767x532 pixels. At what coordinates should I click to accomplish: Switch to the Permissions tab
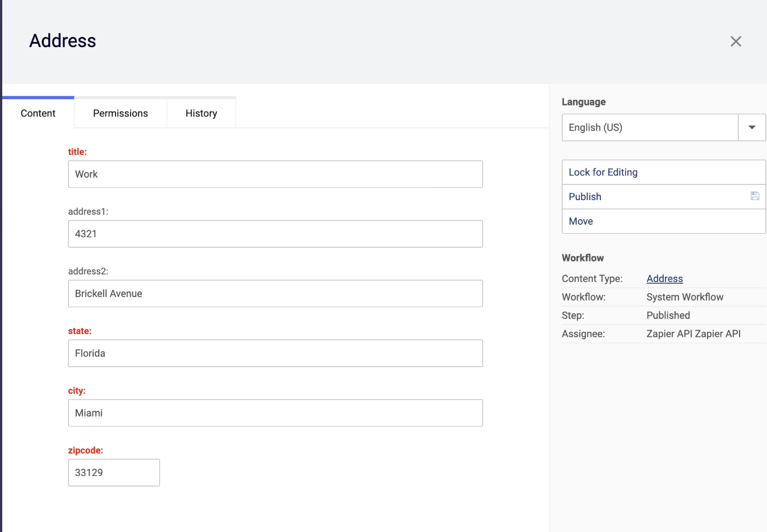tap(121, 113)
